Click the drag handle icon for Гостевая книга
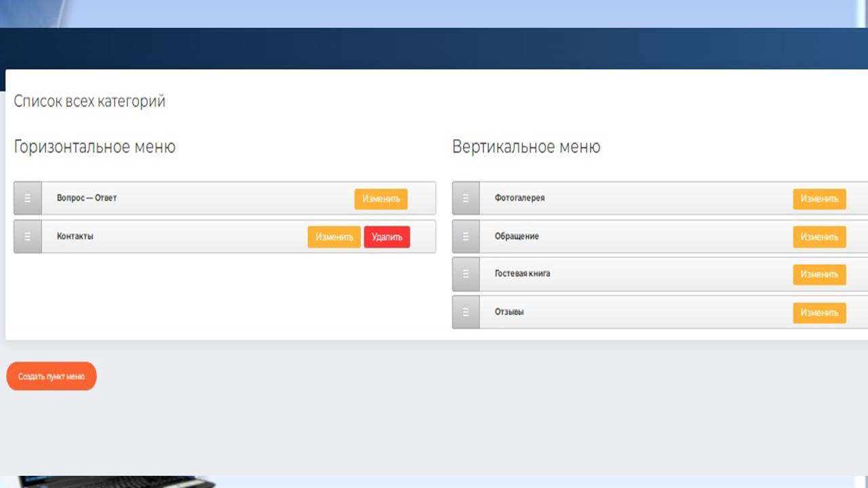Viewport: 868px width, 488px height. (x=466, y=274)
